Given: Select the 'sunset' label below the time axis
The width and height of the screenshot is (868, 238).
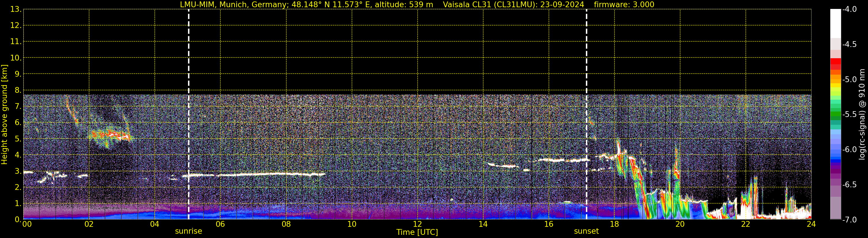Looking at the screenshot, I should (x=586, y=231).
